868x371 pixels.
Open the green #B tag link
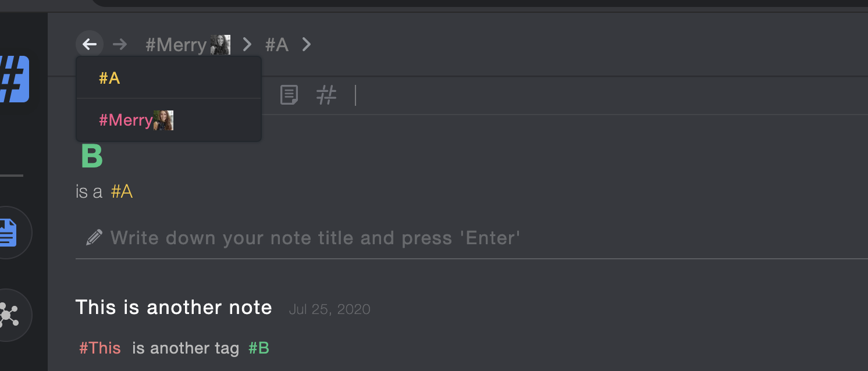259,348
